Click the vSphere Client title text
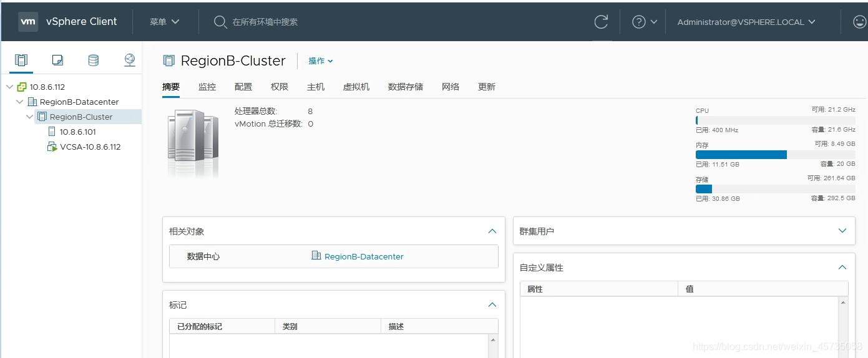Viewport: 868px width, 358px height. point(82,21)
